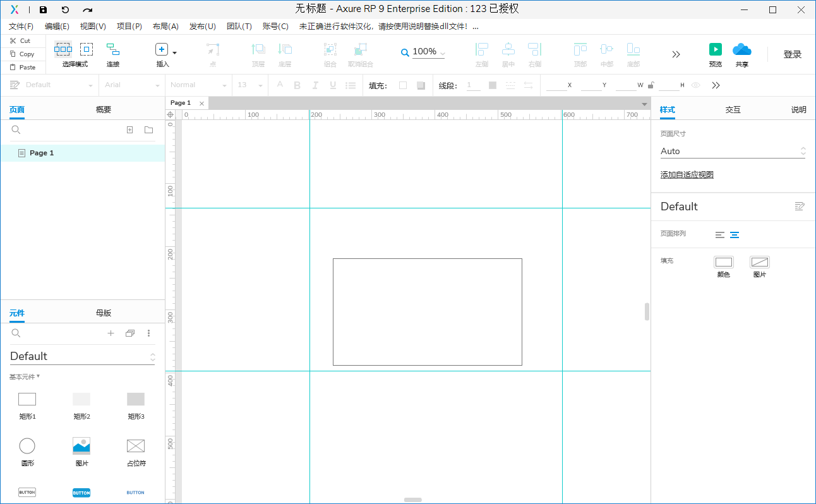
Task: Close the Page 1 canvas tab
Action: pyautogui.click(x=201, y=103)
